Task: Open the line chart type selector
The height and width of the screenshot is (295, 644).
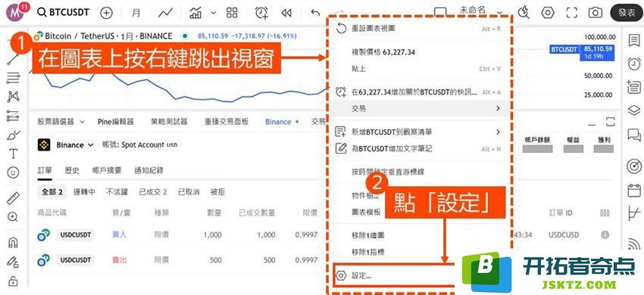Action: click(x=165, y=13)
